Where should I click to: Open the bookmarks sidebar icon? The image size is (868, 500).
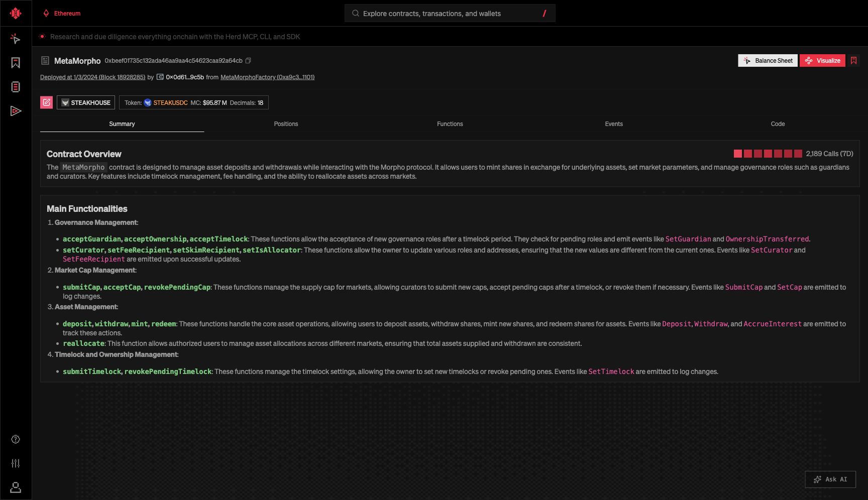click(16, 63)
